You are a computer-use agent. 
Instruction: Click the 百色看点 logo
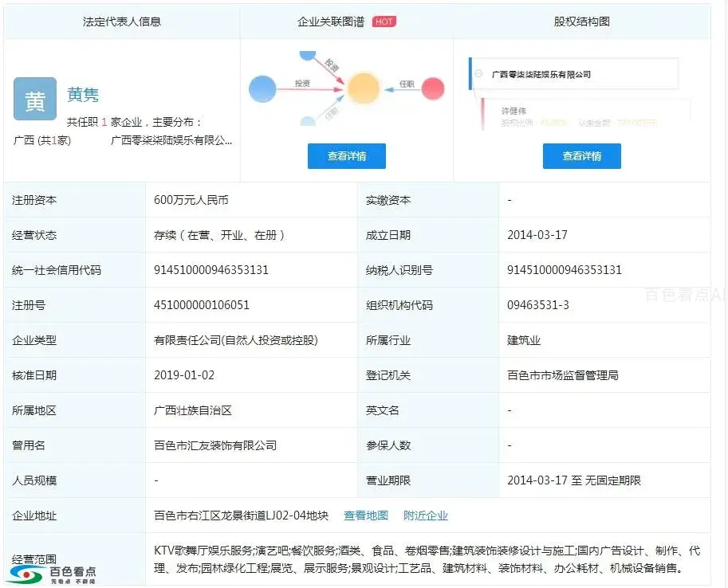(53, 574)
